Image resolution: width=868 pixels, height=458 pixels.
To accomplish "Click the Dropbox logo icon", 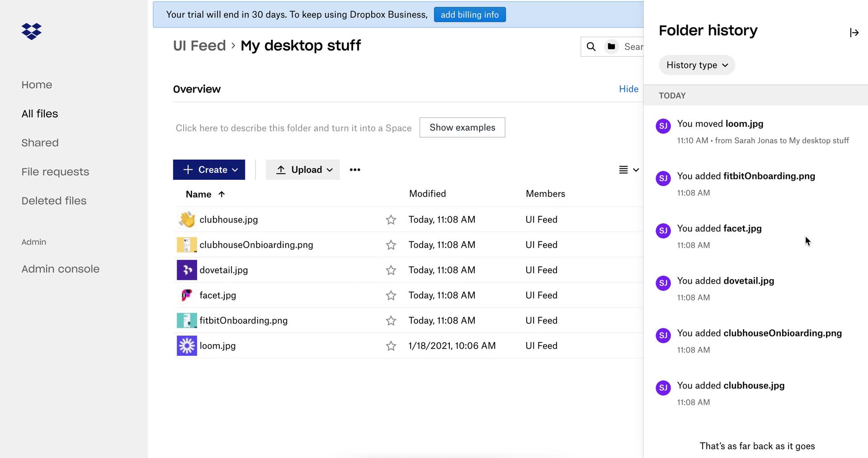I will pyautogui.click(x=32, y=31).
